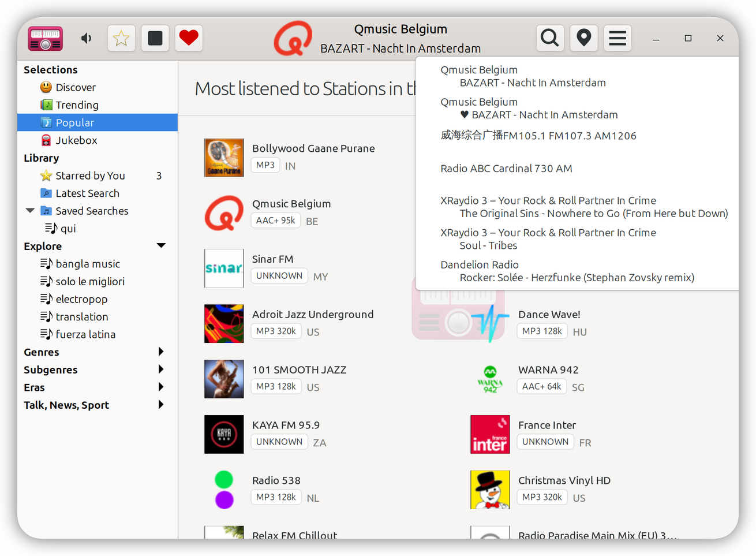Open Latest Search in Library
The height and width of the screenshot is (556, 756).
pos(87,193)
